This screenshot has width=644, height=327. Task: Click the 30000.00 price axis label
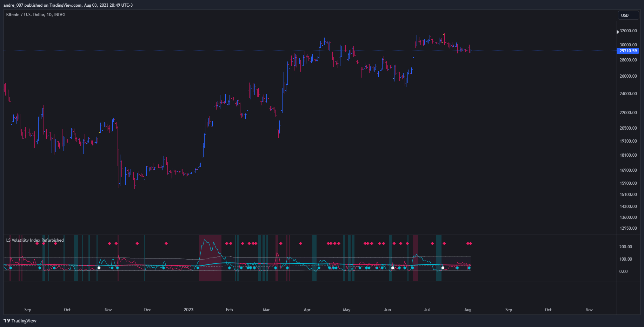(628, 45)
